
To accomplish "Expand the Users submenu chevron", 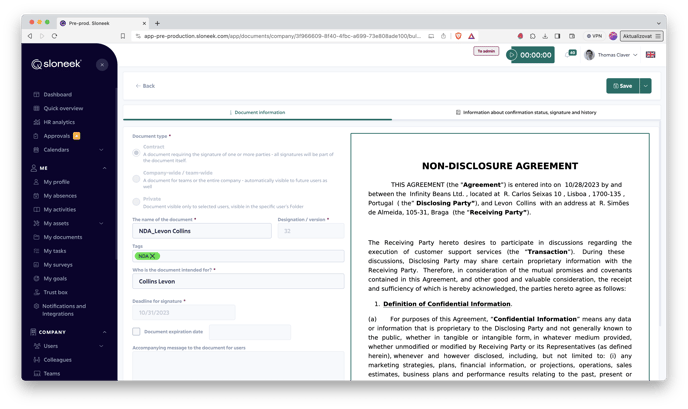I will pyautogui.click(x=101, y=346).
